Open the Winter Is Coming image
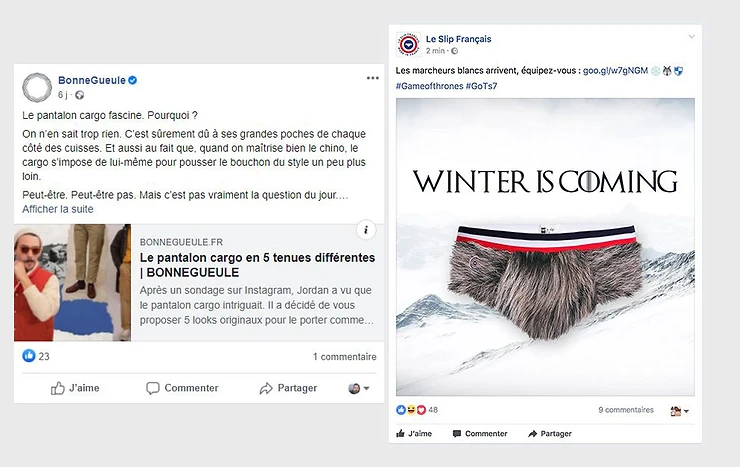This screenshot has width=740, height=467. click(x=545, y=247)
